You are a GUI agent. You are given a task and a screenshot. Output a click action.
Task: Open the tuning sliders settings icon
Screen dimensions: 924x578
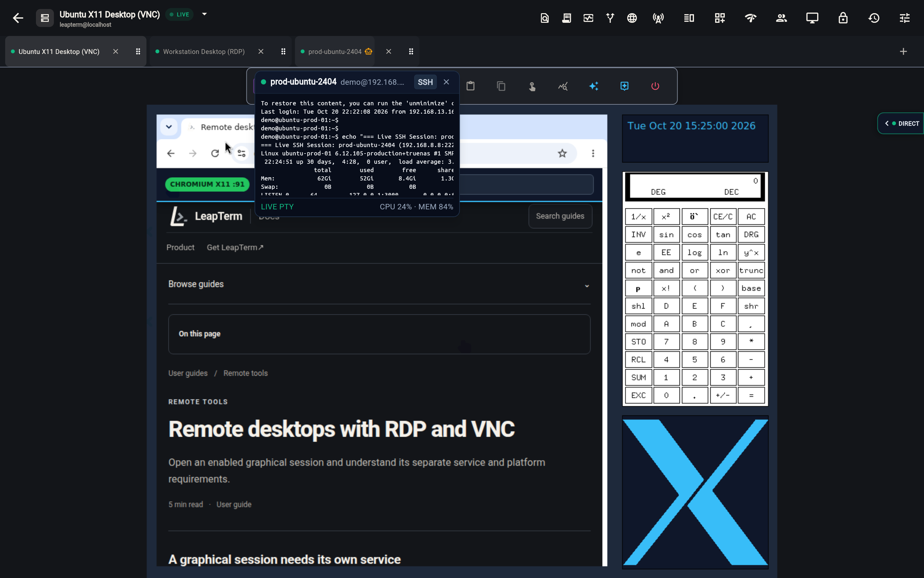point(904,18)
